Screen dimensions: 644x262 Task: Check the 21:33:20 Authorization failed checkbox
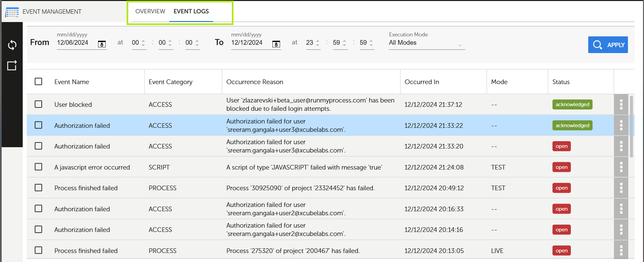pyautogui.click(x=38, y=146)
